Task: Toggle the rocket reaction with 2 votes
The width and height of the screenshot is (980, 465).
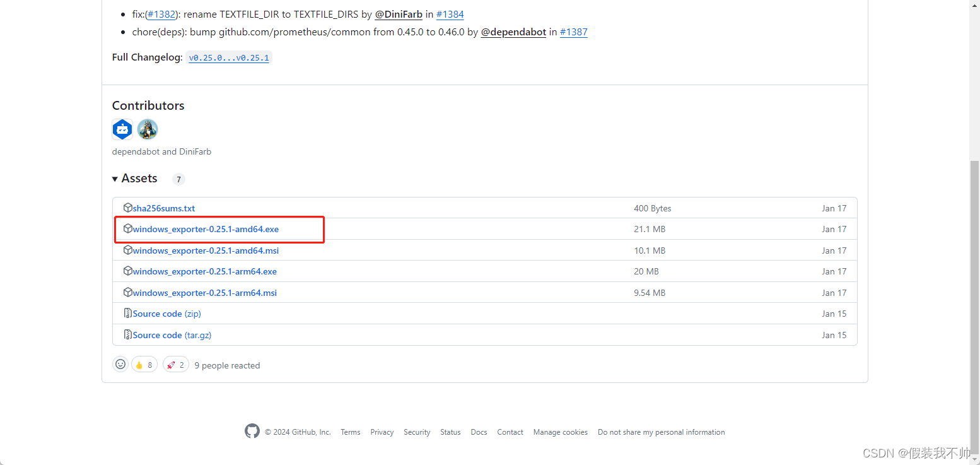Action: [x=176, y=365]
